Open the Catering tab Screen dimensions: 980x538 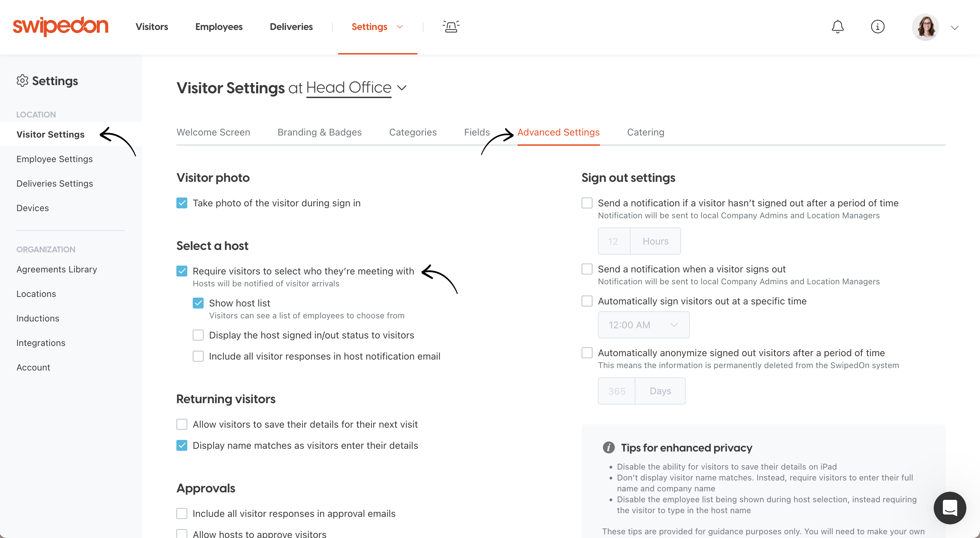tap(646, 132)
